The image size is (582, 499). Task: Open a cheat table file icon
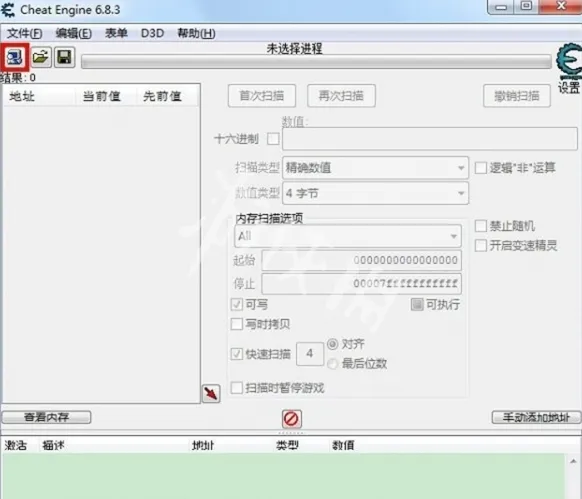click(41, 57)
